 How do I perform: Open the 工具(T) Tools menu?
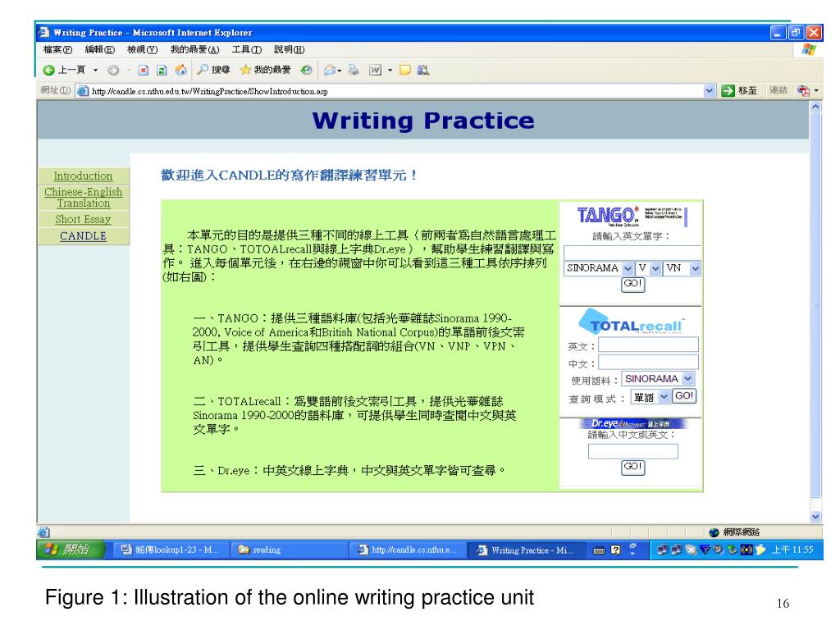point(246,50)
